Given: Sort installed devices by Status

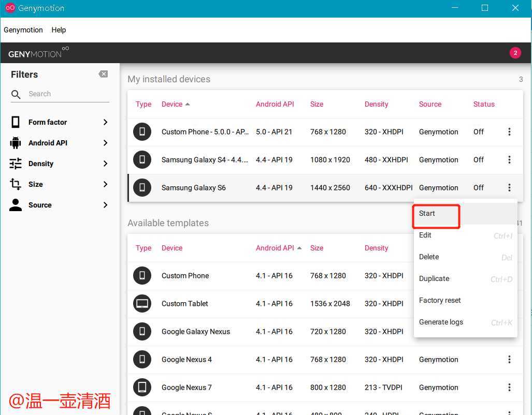Looking at the screenshot, I should pyautogui.click(x=484, y=104).
